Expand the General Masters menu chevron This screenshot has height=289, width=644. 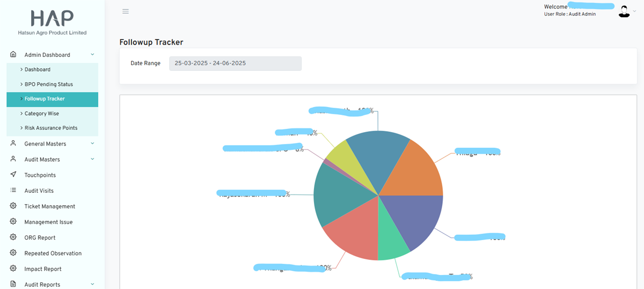(x=92, y=143)
